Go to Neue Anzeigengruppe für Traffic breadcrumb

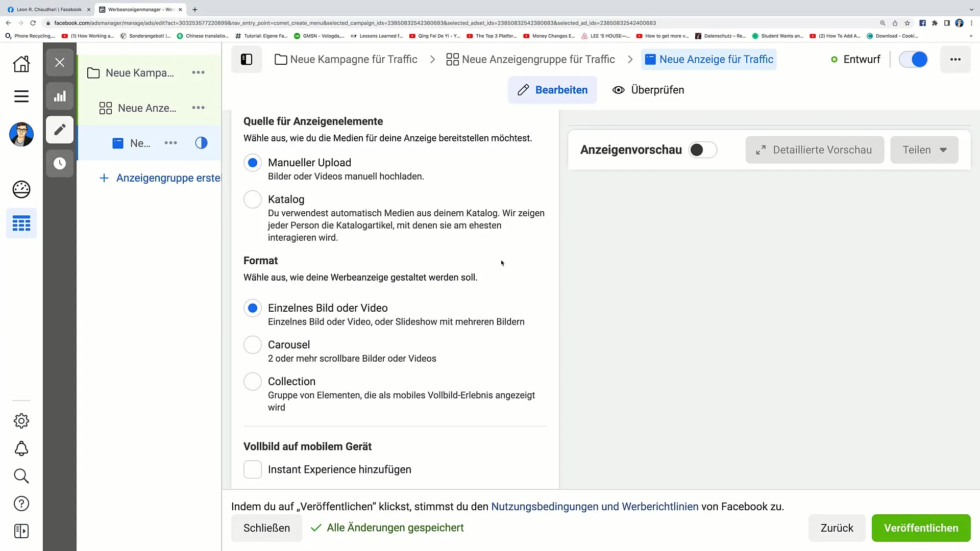click(531, 59)
